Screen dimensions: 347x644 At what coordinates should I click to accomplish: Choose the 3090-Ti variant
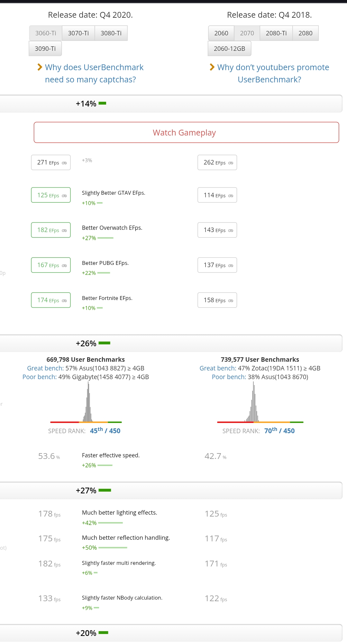pyautogui.click(x=45, y=49)
